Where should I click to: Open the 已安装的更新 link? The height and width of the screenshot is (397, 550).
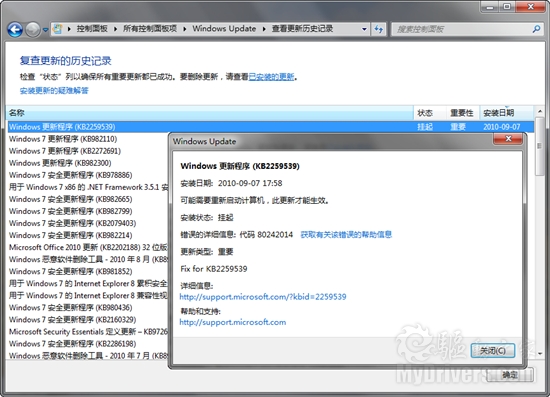point(271,76)
